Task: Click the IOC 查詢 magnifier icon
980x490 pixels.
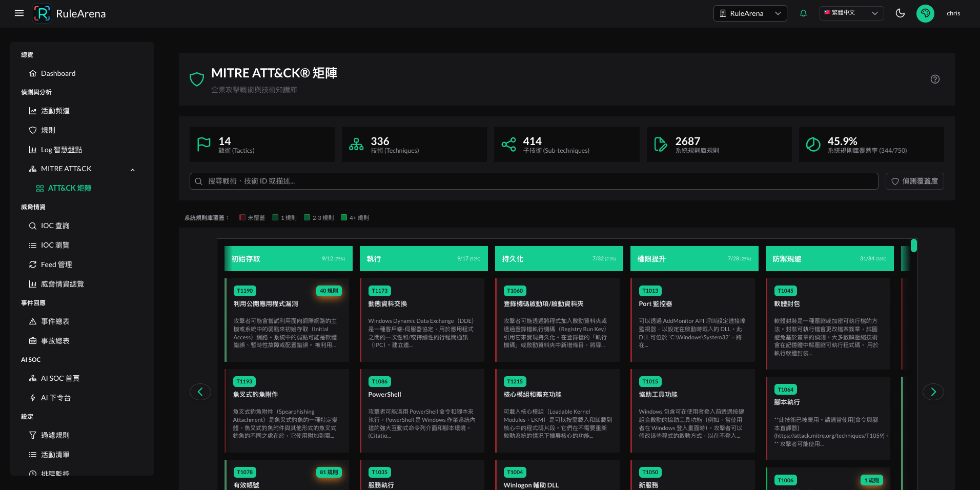Action: 33,226
